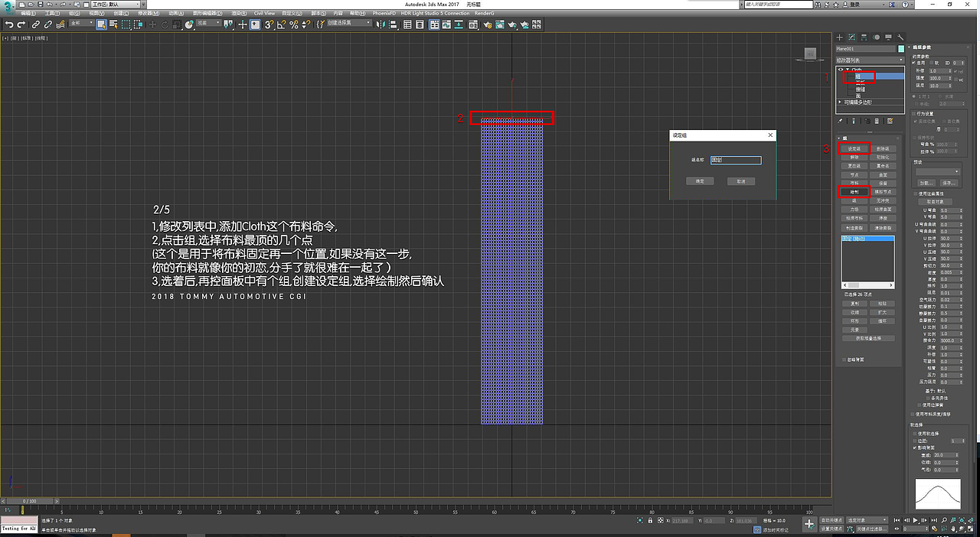This screenshot has height=537, width=980.
Task: Click the 自动关键点 button
Action: click(832, 520)
